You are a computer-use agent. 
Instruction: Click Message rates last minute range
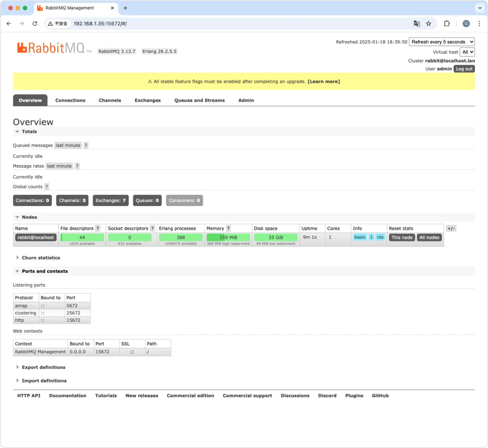tap(59, 166)
